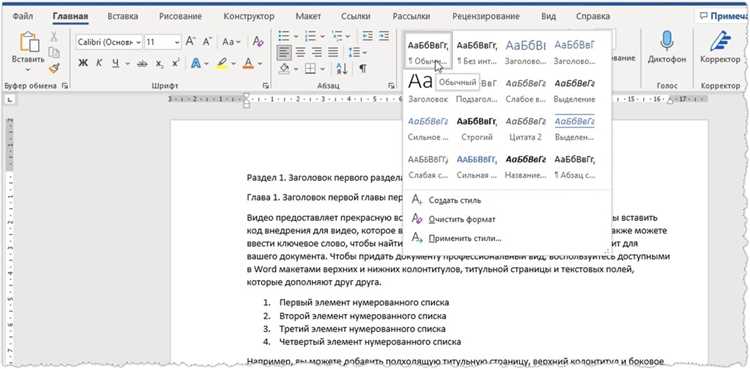The width and height of the screenshot is (750, 369).
Task: Click the numbered list icon
Action: (x=310, y=36)
